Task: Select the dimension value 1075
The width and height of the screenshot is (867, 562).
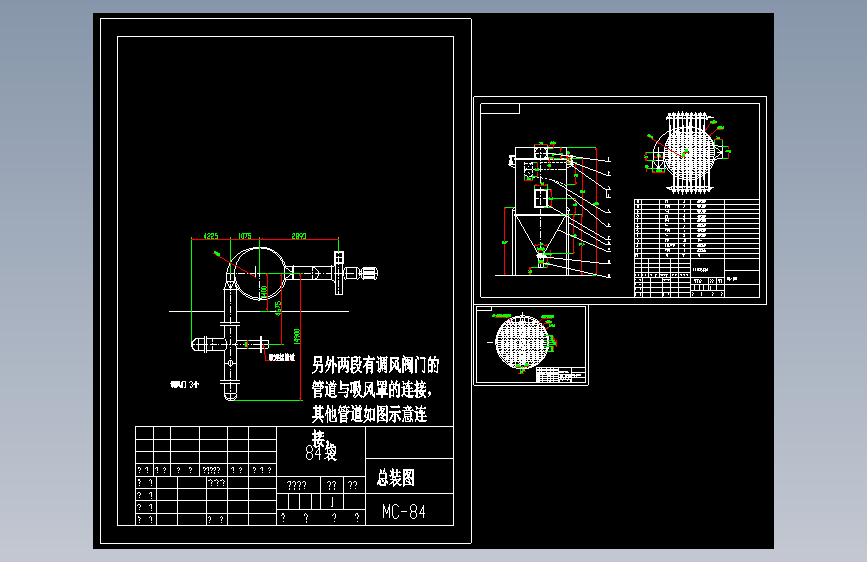Action: pyautogui.click(x=244, y=236)
